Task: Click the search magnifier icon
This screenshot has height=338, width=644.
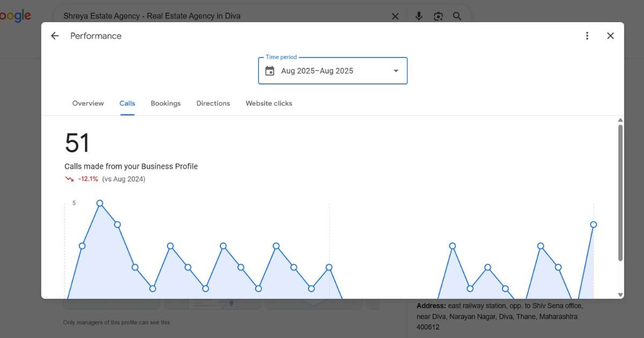Action: coord(457,16)
